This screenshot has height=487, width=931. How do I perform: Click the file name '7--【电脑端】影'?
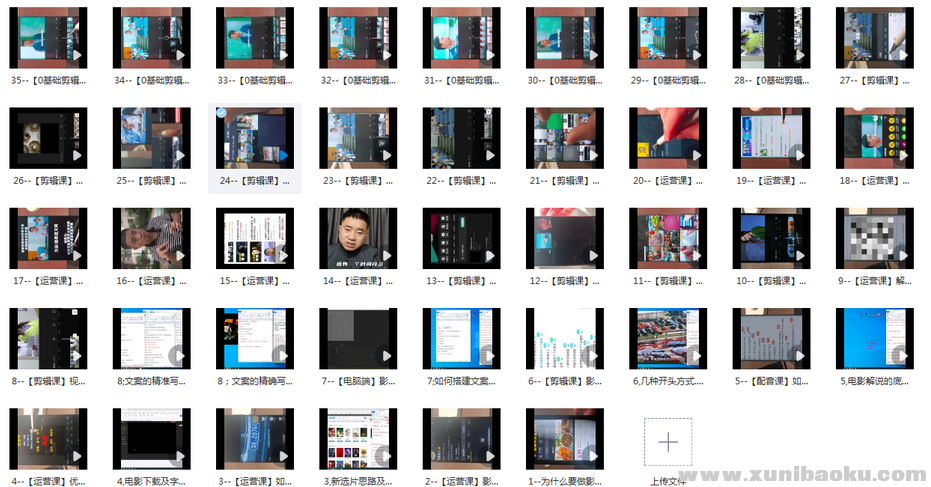[x=357, y=381]
